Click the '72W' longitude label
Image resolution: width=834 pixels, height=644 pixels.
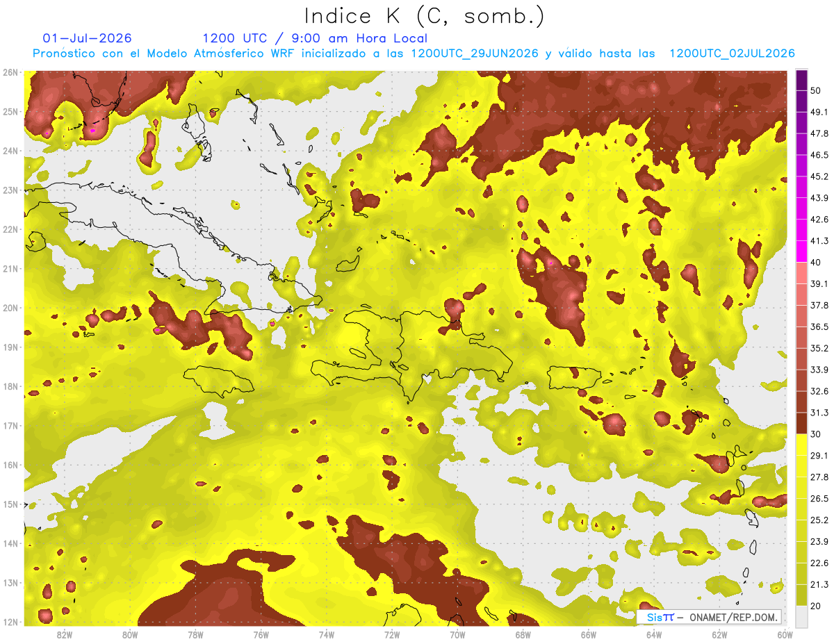coord(392,635)
